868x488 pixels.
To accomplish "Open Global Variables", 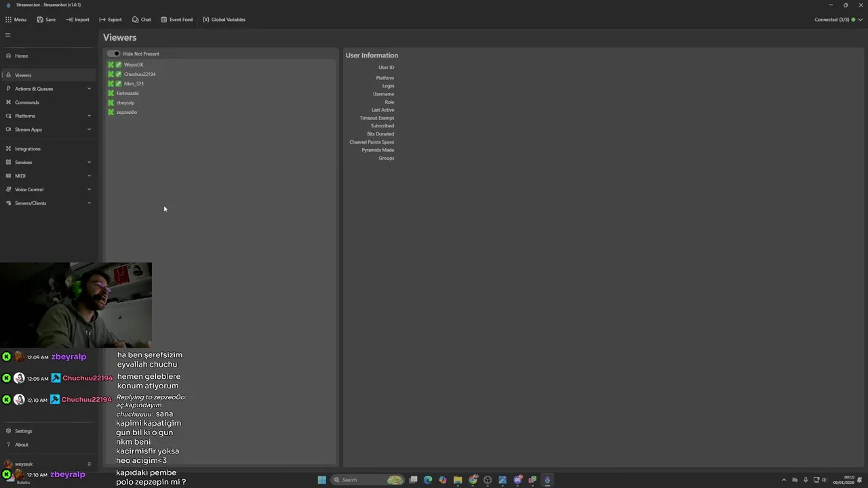I will (224, 20).
